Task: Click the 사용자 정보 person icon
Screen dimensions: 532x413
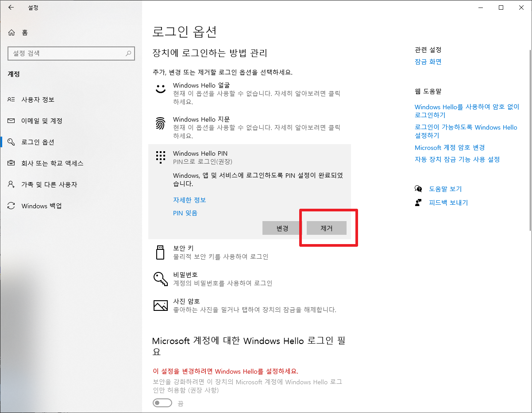Action: [12, 99]
